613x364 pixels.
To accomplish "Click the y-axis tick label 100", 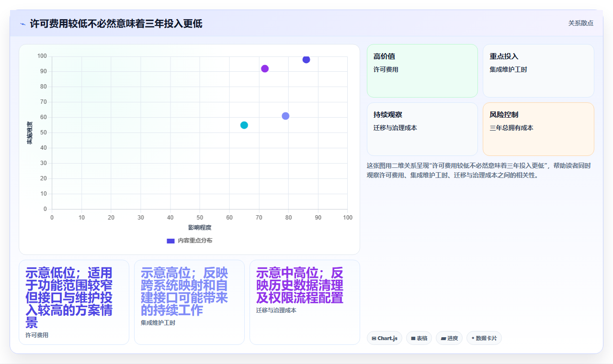I will 42,56.
